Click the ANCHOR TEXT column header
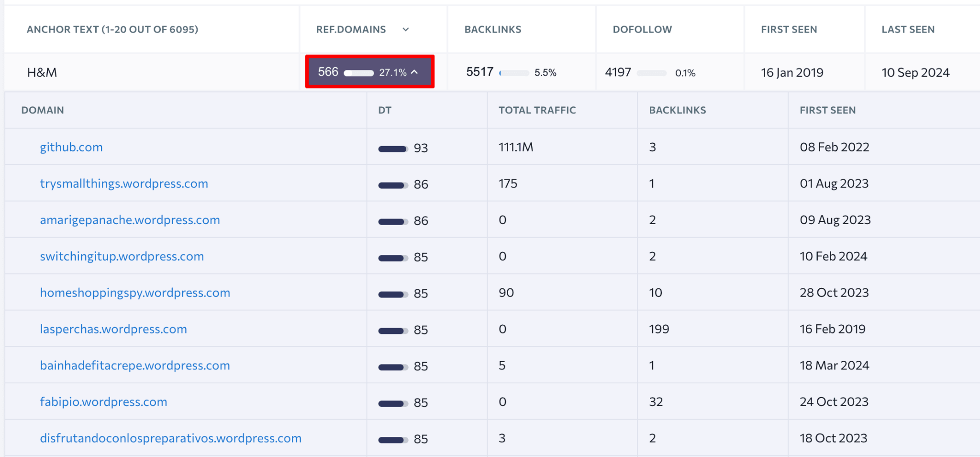 pos(112,29)
